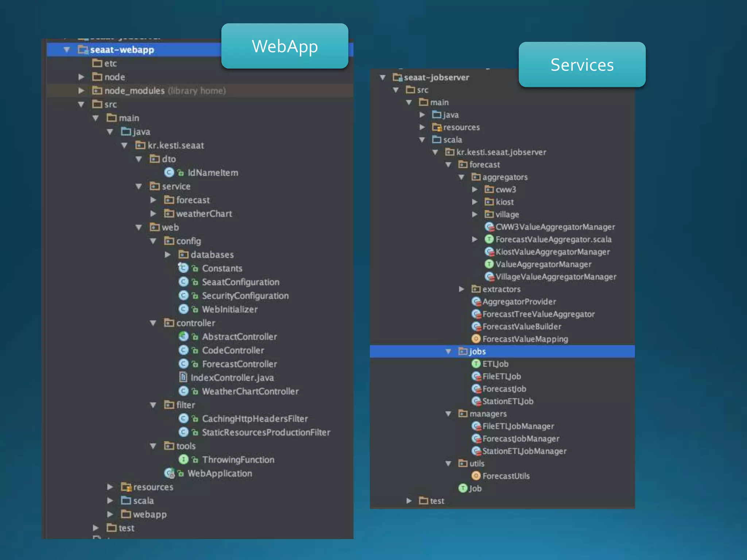Click the WebApp label button
The width and height of the screenshot is (747, 560).
click(x=285, y=46)
